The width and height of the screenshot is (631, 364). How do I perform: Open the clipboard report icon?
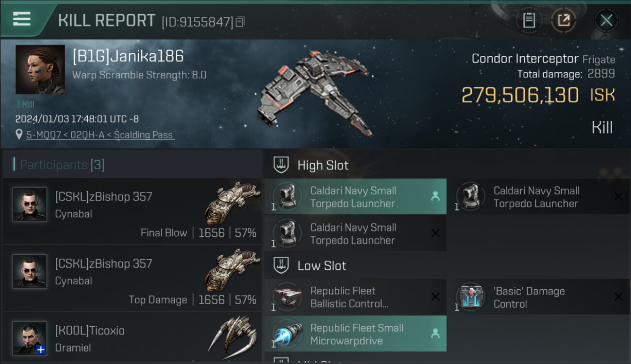coord(529,20)
